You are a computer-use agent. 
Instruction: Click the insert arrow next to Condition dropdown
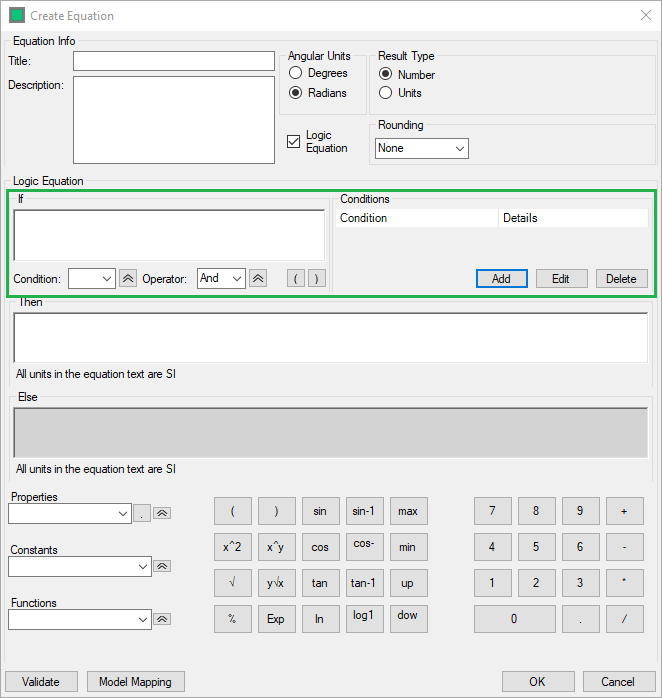tap(128, 279)
